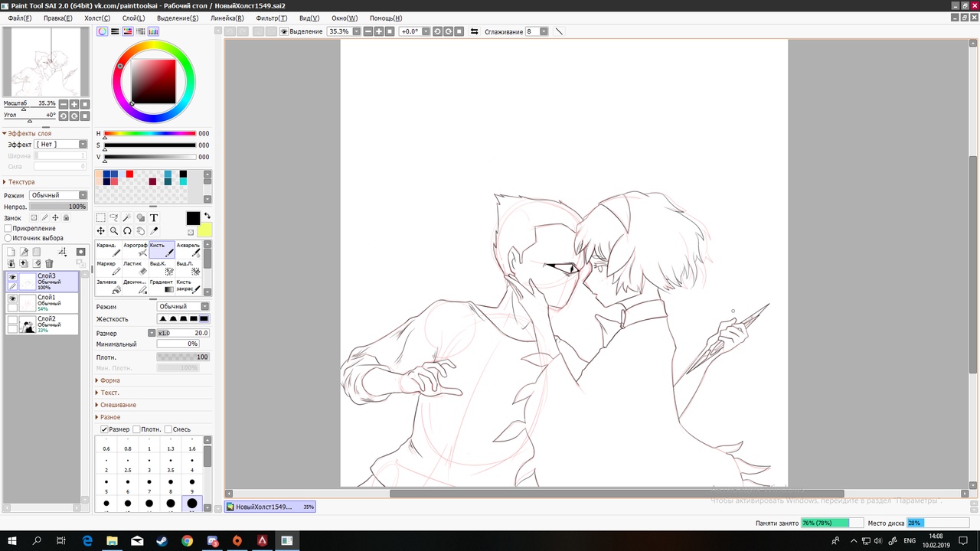Viewport: 980px width, 551px height.
Task: Open the Эффект dropdown in layer effects
Action: coord(61,145)
